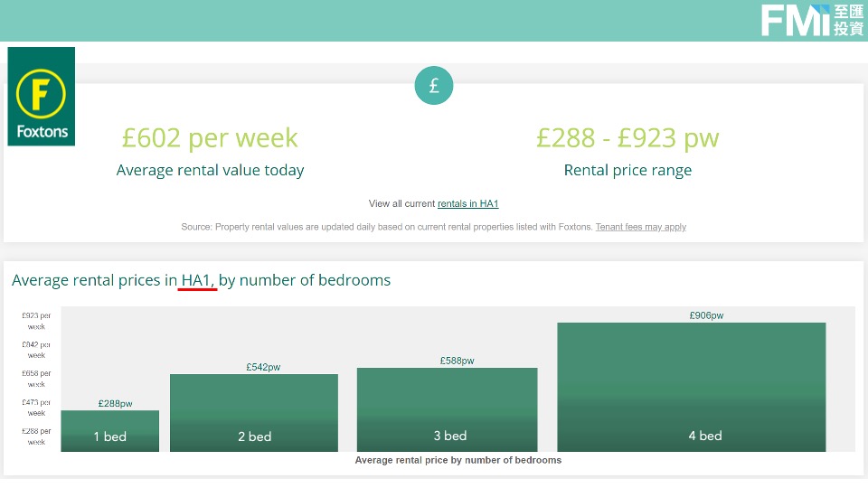Click the £588pw bar label
Viewport: 868px width, 488px height.
pos(457,361)
